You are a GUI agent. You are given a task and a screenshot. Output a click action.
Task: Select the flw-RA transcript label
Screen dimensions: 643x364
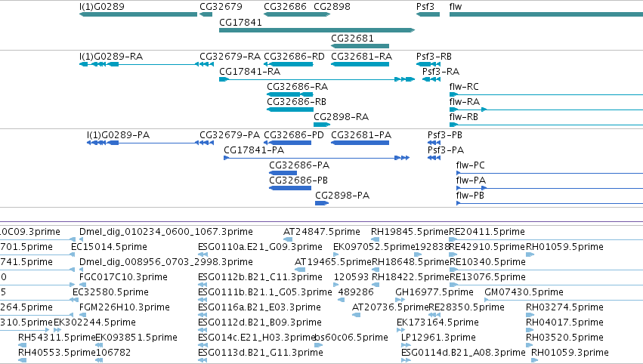point(464,102)
